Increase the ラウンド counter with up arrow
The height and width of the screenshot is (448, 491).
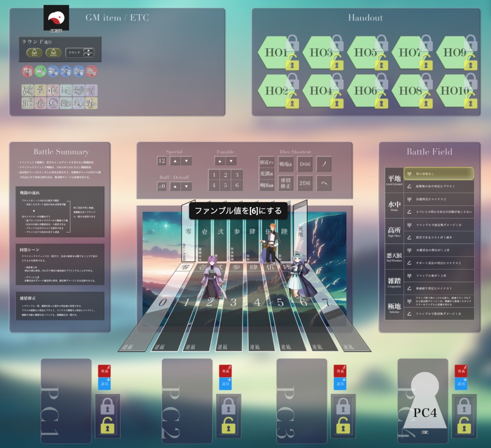tap(89, 50)
